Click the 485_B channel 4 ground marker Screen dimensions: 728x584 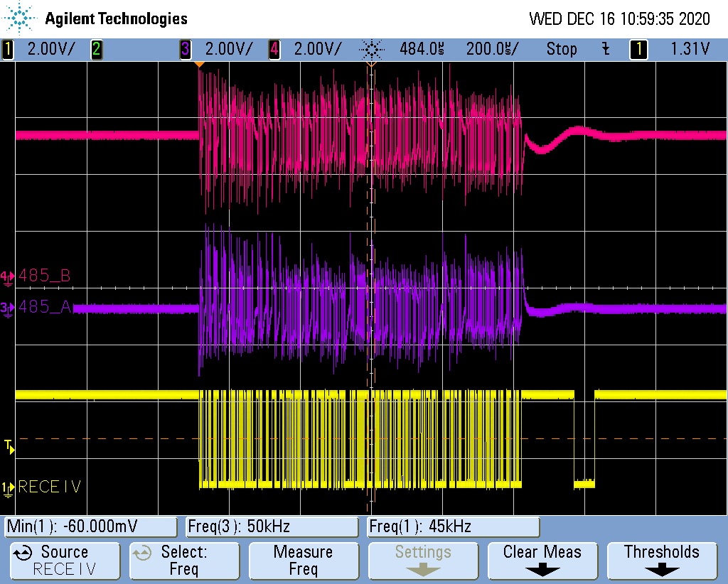tap(7, 278)
